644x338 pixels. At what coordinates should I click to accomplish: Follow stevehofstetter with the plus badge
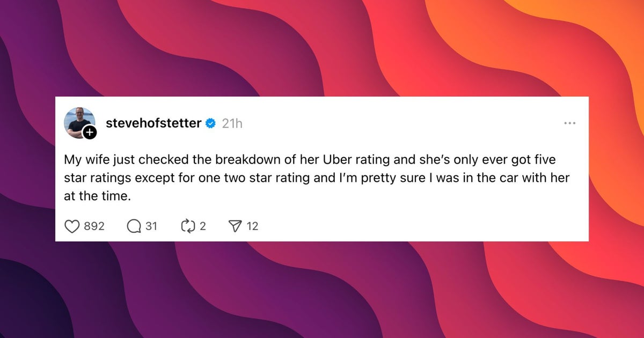[x=90, y=133]
